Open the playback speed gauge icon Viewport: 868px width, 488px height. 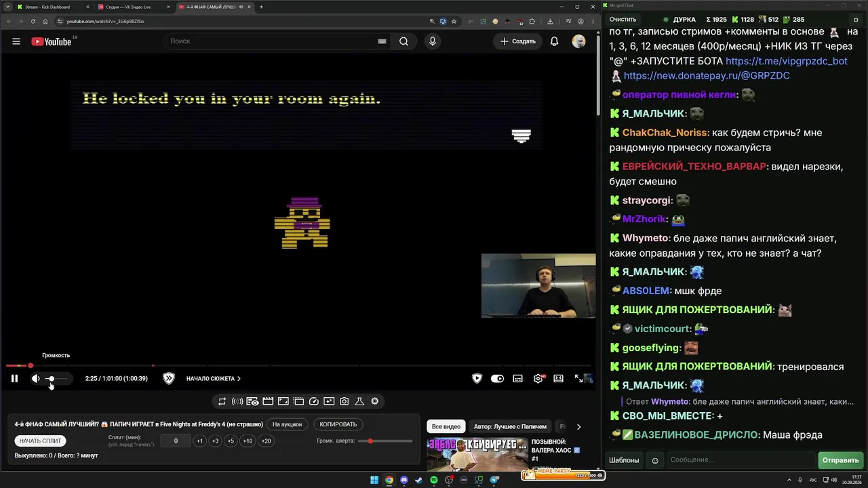[314, 401]
